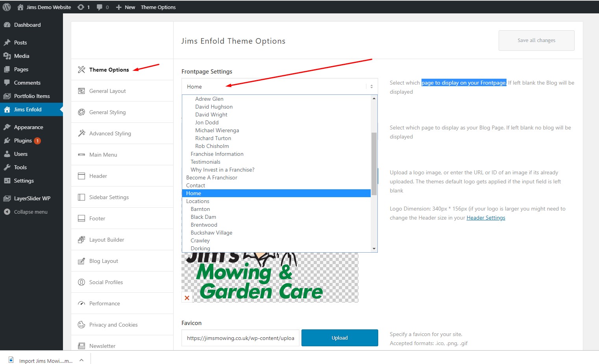Open Jims Enfold menu item
This screenshot has height=364, width=599.
point(31,109)
